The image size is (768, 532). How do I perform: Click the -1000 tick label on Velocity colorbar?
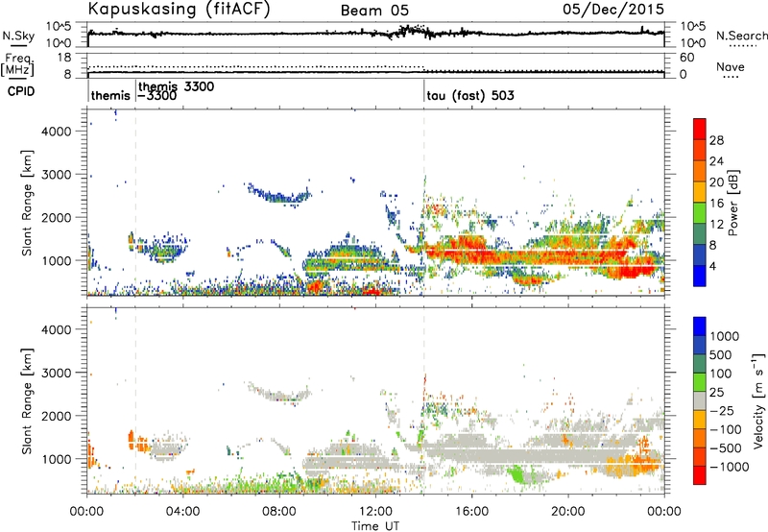[x=730, y=467]
